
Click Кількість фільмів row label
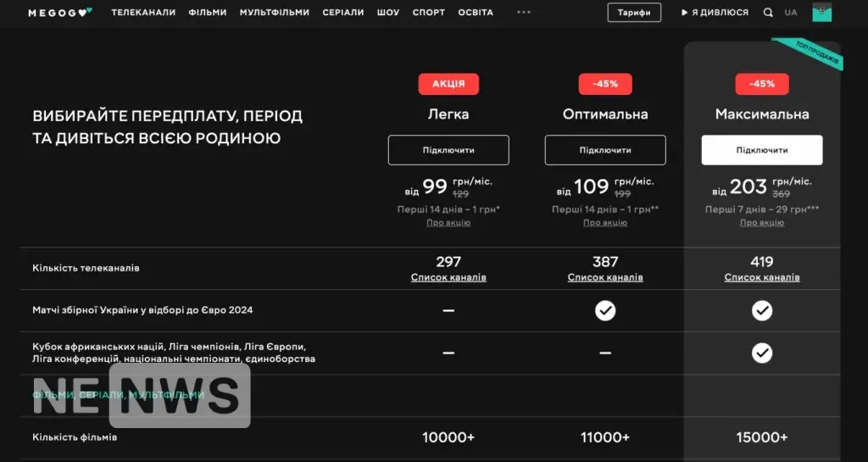75,437
